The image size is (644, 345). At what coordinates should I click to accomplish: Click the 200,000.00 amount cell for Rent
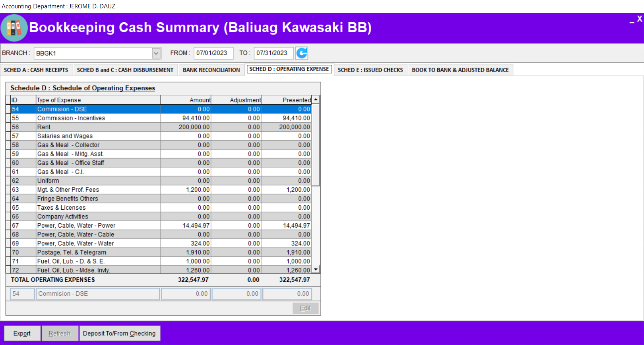(186, 127)
